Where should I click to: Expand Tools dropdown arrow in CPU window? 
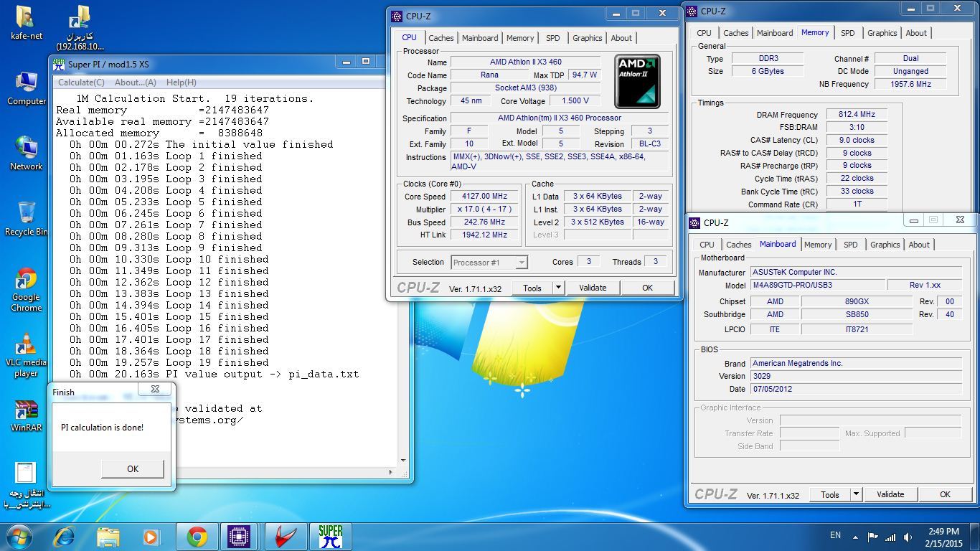tap(558, 288)
